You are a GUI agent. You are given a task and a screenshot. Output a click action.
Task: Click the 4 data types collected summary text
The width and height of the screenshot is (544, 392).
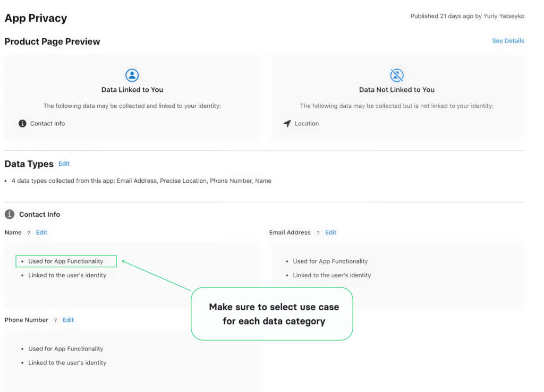(x=142, y=181)
